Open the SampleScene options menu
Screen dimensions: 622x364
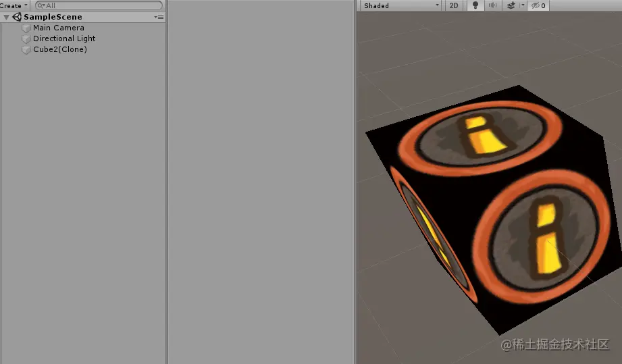click(159, 17)
